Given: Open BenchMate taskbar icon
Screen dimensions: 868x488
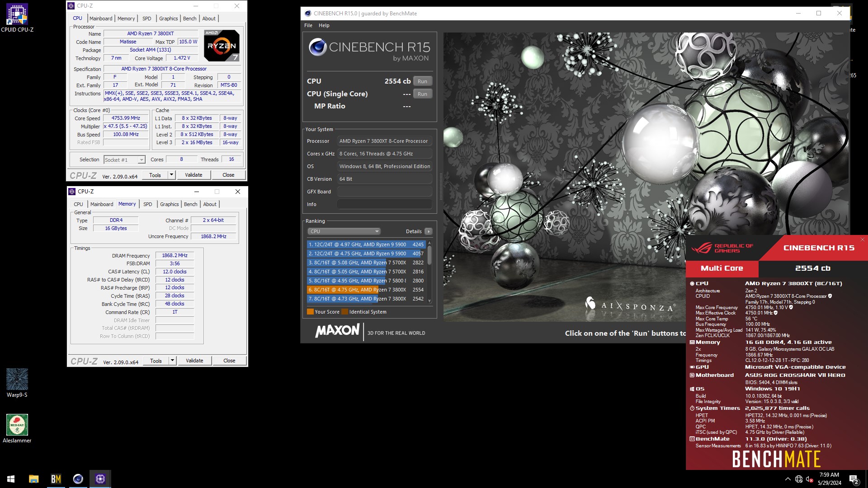Looking at the screenshot, I should click(56, 479).
